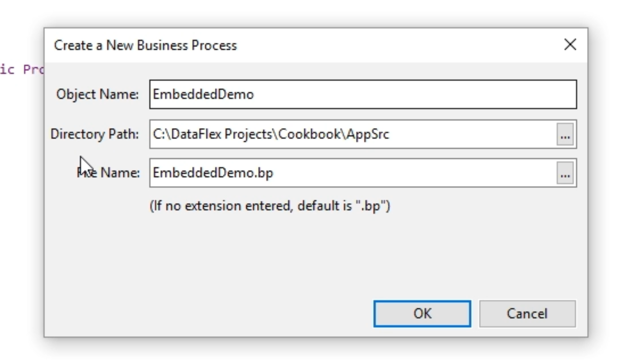Click "AppSrc" in the directory path
The width and height of the screenshot is (644, 362).
tap(368, 134)
